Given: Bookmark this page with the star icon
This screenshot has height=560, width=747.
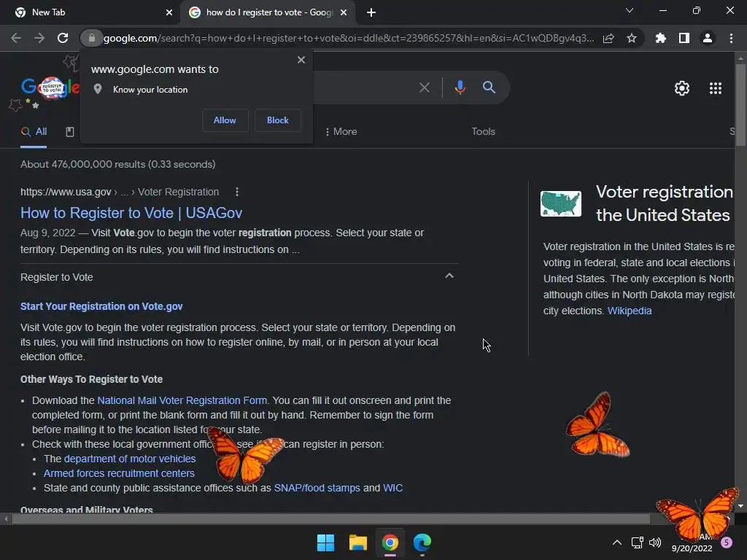Looking at the screenshot, I should tap(632, 38).
